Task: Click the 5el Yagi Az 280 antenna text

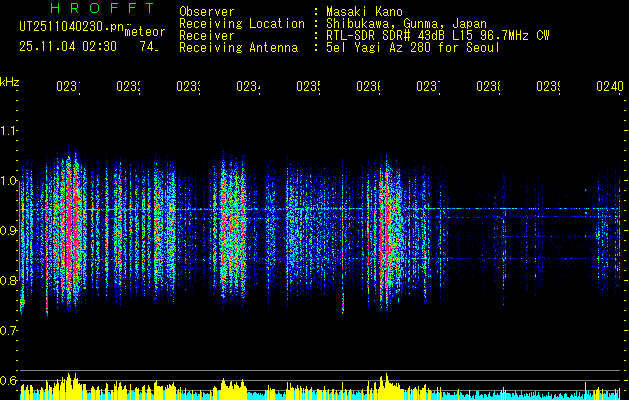Action: [413, 48]
